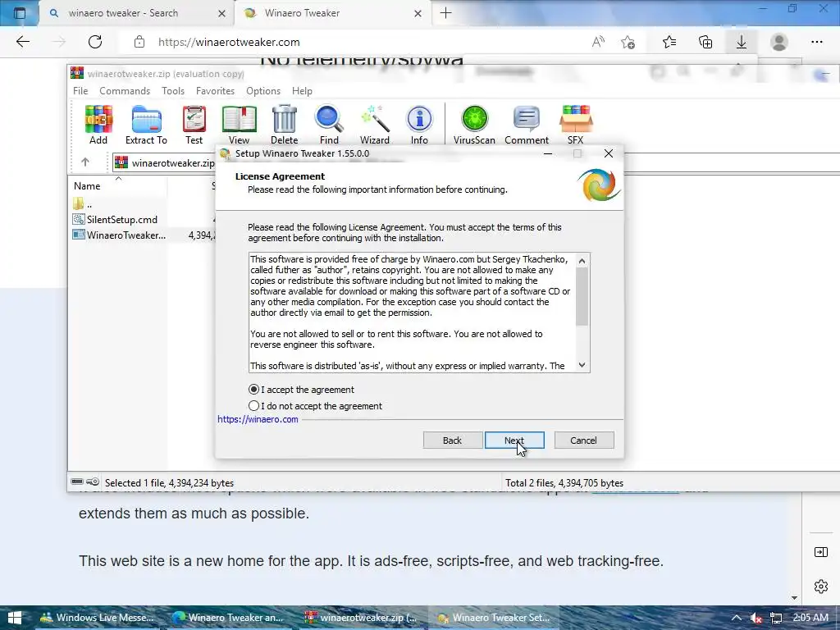Open the Favorites menu in WinRAR
This screenshot has height=630, width=840.
pyautogui.click(x=216, y=91)
